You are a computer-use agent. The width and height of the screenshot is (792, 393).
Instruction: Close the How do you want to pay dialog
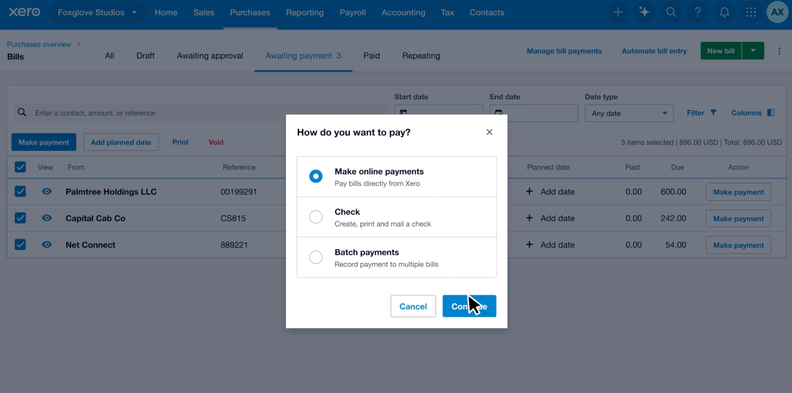coord(489,132)
